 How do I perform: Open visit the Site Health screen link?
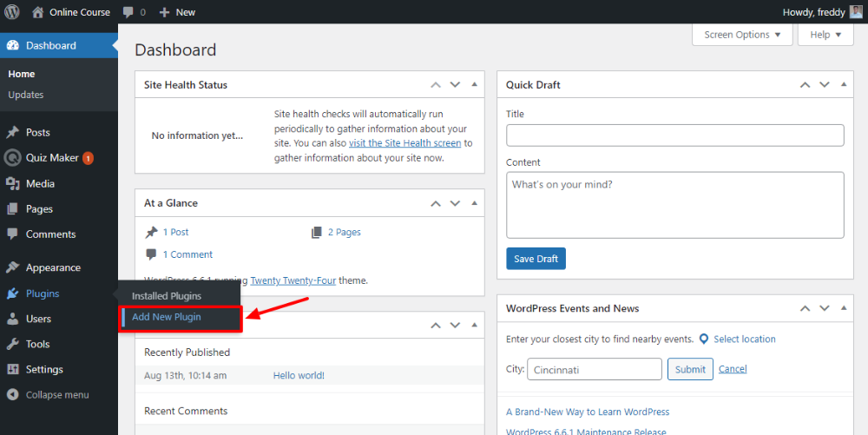point(404,142)
